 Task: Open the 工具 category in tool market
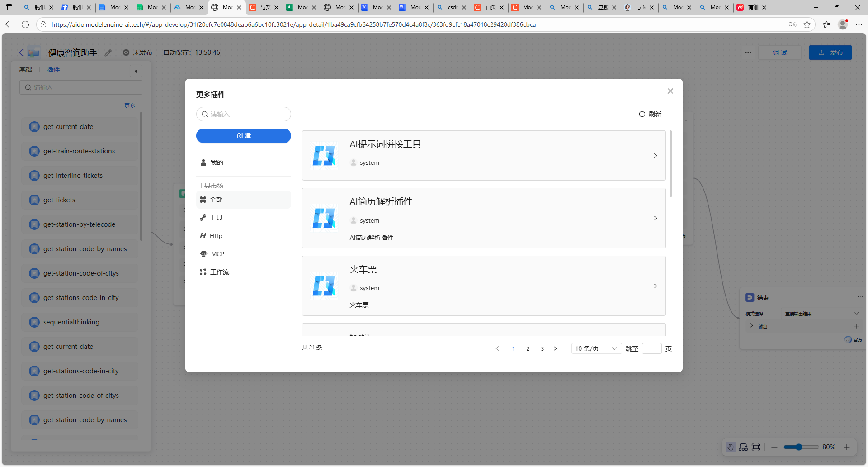tap(217, 217)
